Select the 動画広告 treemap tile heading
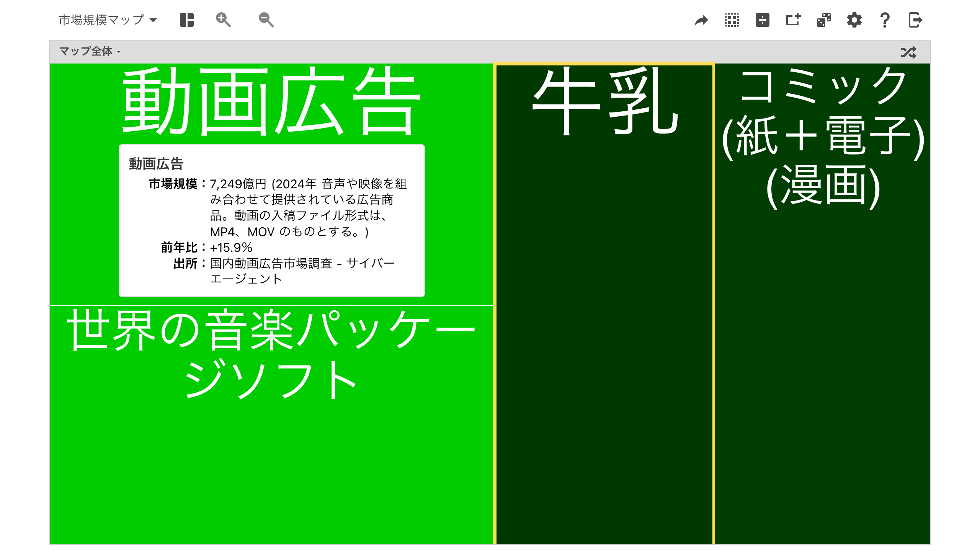Screen dimensions: 980x551 pos(271,102)
